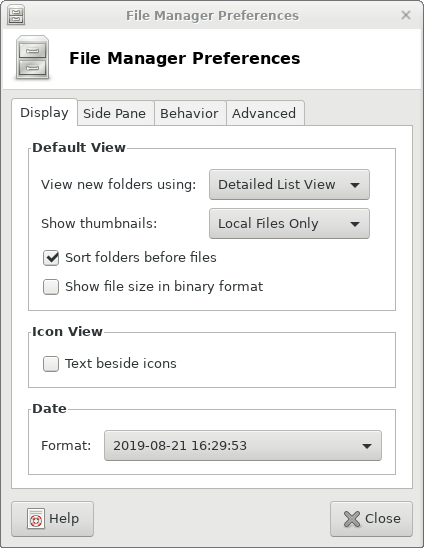Click the arrow of thumbnails dropdown

(x=355, y=224)
